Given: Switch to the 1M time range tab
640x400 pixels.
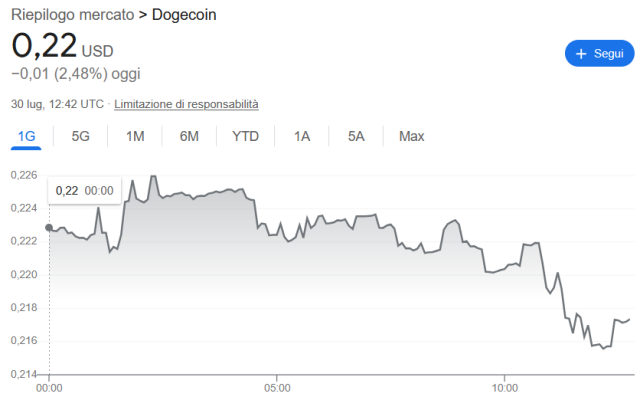Looking at the screenshot, I should (135, 136).
